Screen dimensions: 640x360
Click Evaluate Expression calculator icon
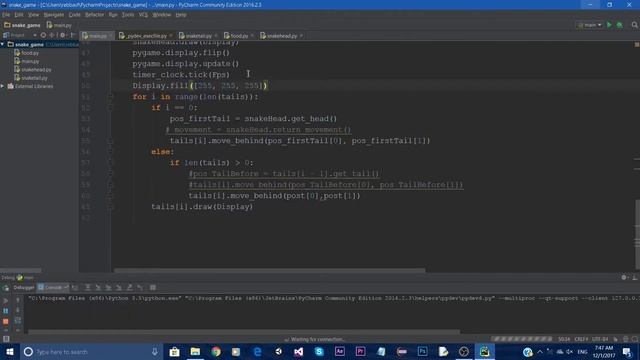153,288
